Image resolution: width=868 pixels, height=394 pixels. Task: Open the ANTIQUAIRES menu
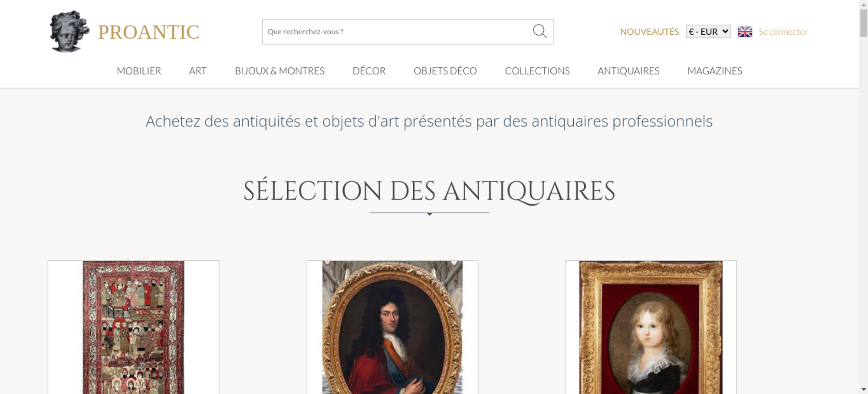coord(628,71)
